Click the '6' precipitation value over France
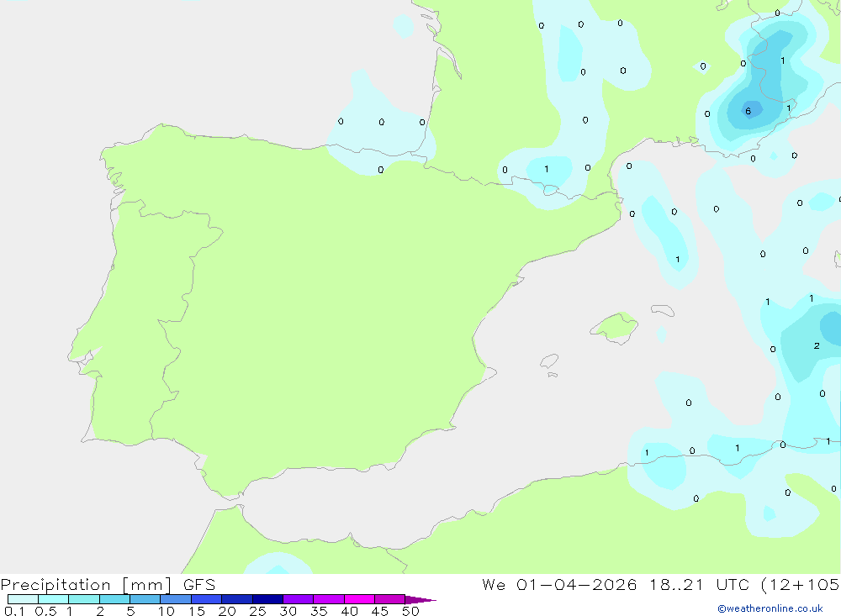The image size is (841, 616). point(748,111)
